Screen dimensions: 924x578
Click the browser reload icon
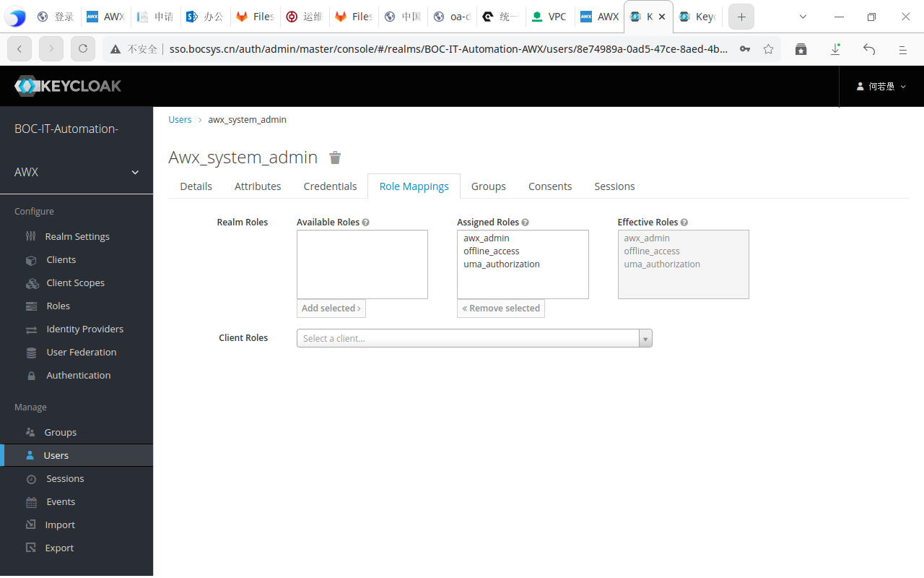point(83,49)
